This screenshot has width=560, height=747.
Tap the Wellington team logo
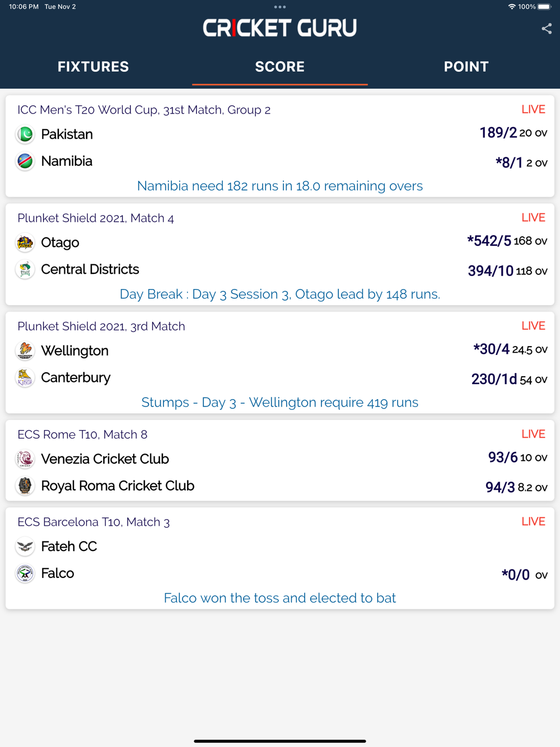pos(25,351)
